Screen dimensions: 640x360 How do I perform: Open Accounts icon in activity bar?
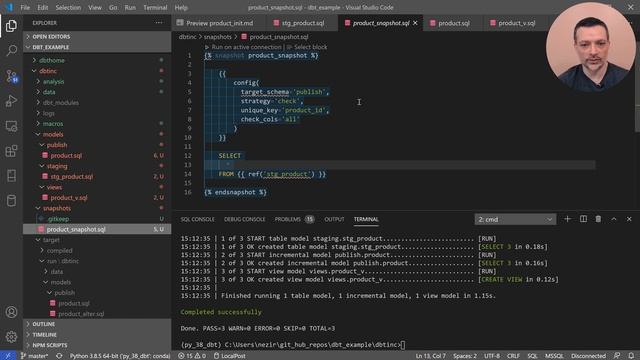11,312
